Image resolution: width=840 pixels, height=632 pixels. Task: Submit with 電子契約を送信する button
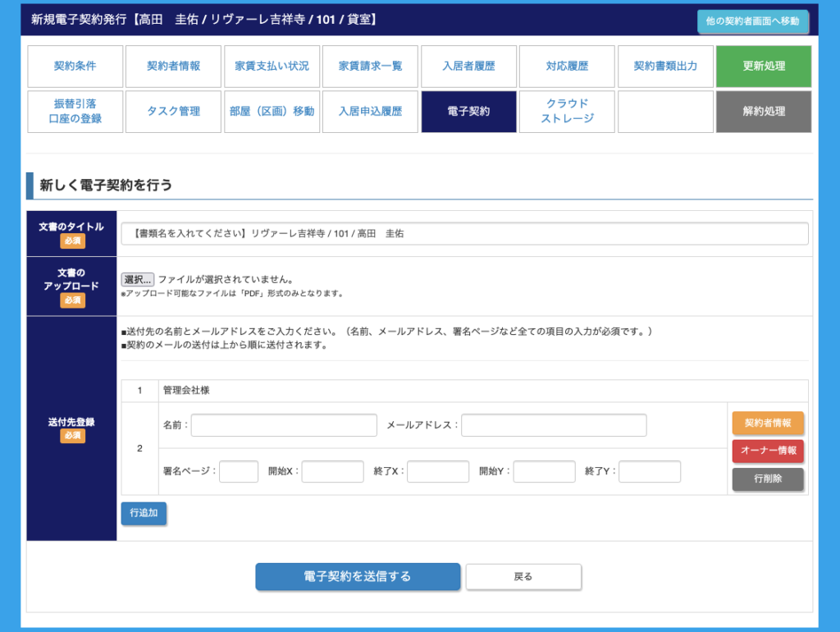[x=358, y=577]
